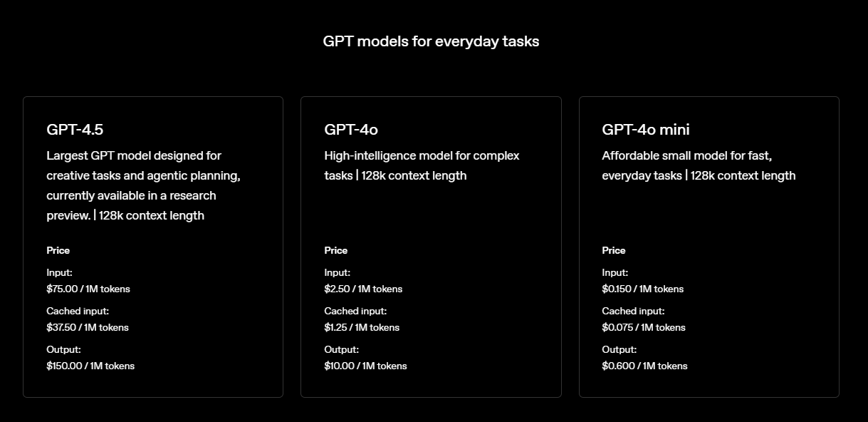Click GPT-4o input price $2.50

(x=363, y=289)
